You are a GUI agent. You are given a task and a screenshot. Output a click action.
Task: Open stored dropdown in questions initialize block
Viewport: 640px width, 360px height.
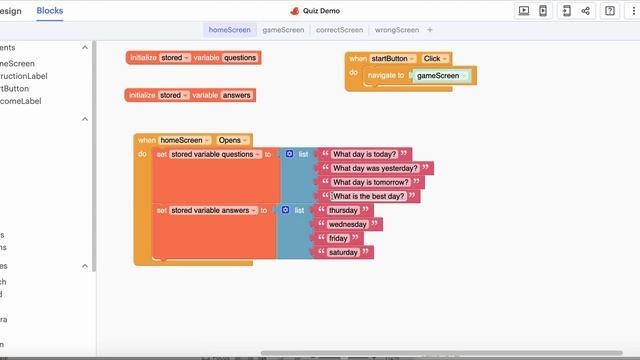point(175,58)
